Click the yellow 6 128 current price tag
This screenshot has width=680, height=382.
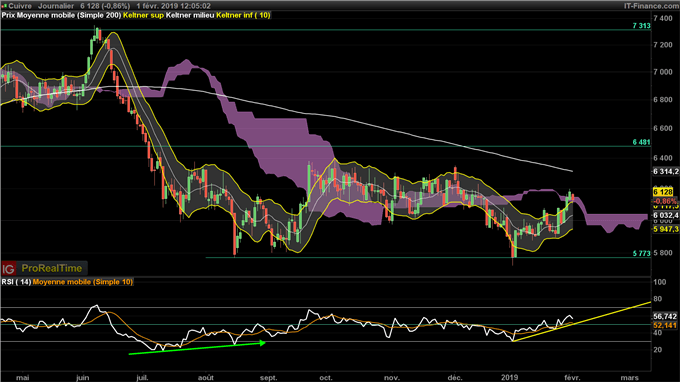pyautogui.click(x=663, y=192)
